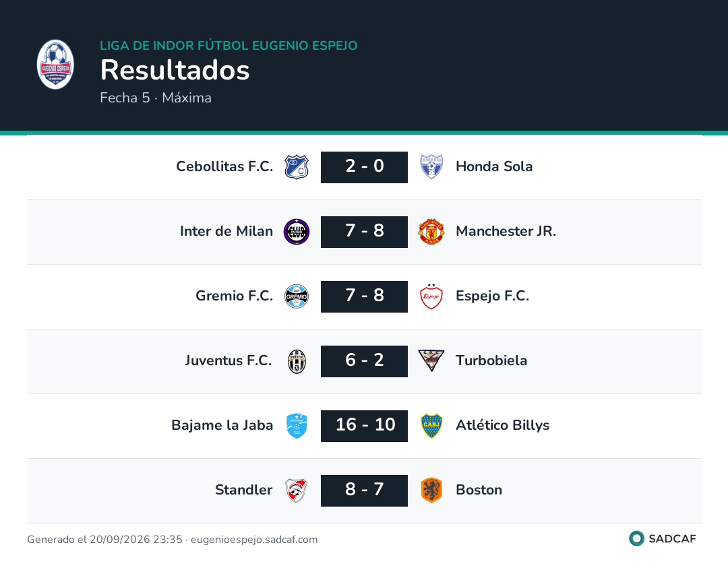The width and height of the screenshot is (728, 574).
Task: Select the Turbobiela triangular crest
Action: (x=431, y=360)
